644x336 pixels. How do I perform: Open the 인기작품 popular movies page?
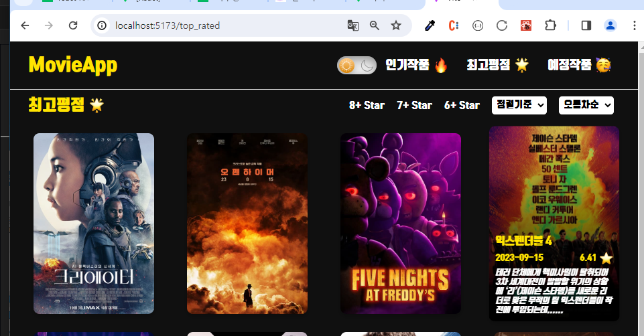click(x=416, y=65)
